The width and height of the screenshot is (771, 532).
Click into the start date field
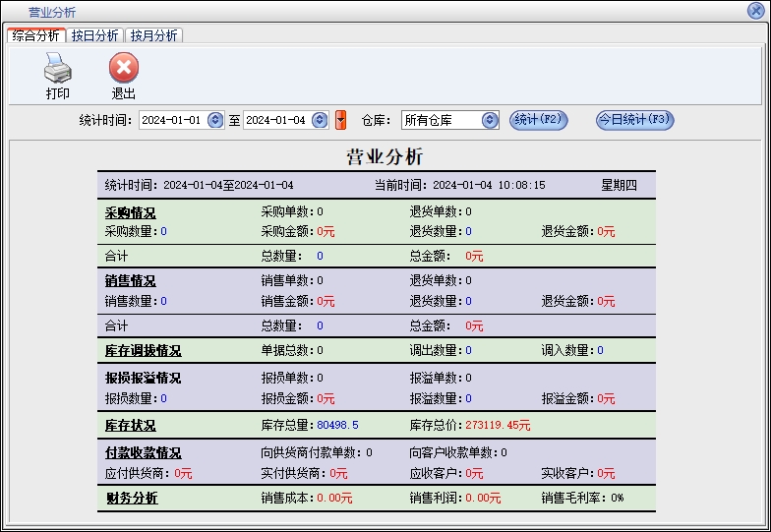(171, 120)
